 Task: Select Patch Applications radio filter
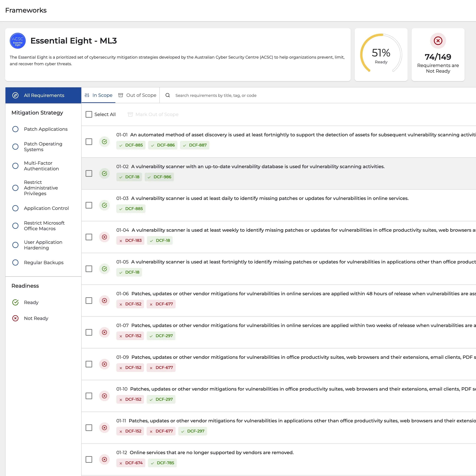[x=16, y=129]
